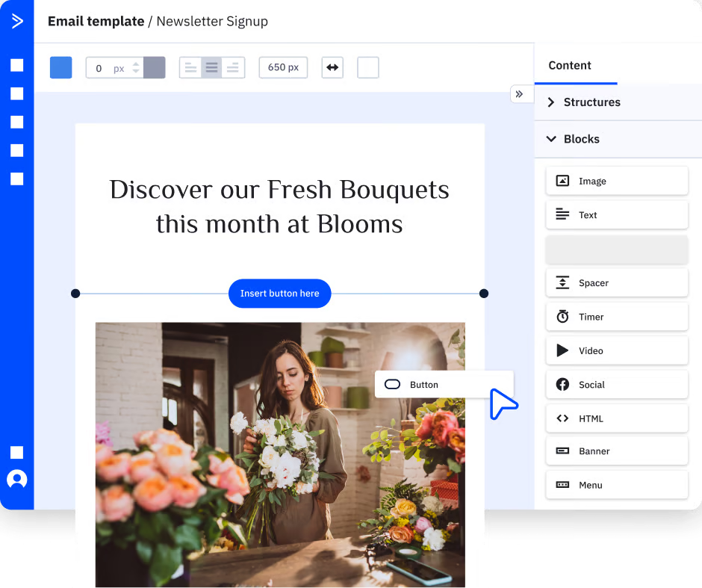702x588 pixels.
Task: Open the profile icon in the sidebar
Action: pyautogui.click(x=16, y=479)
